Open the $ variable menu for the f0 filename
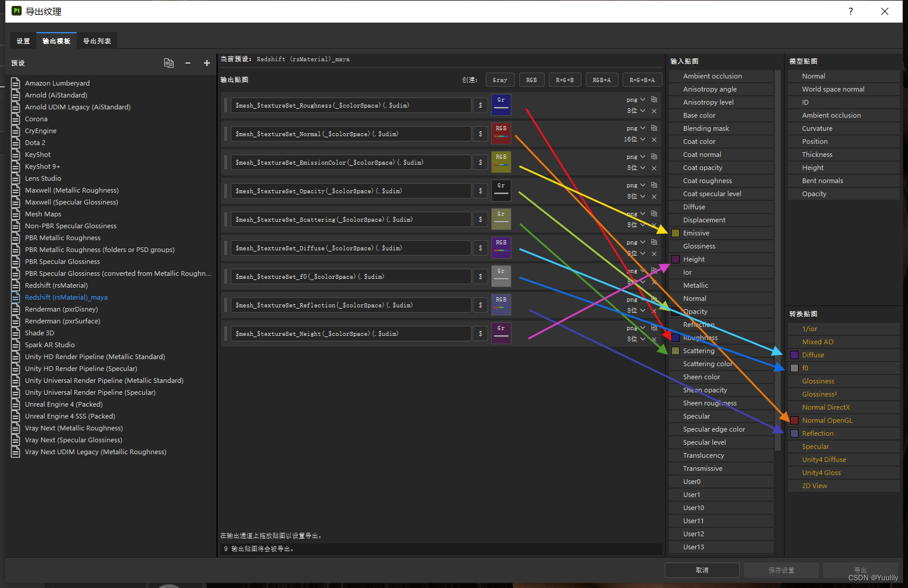This screenshot has height=588, width=908. [x=480, y=276]
